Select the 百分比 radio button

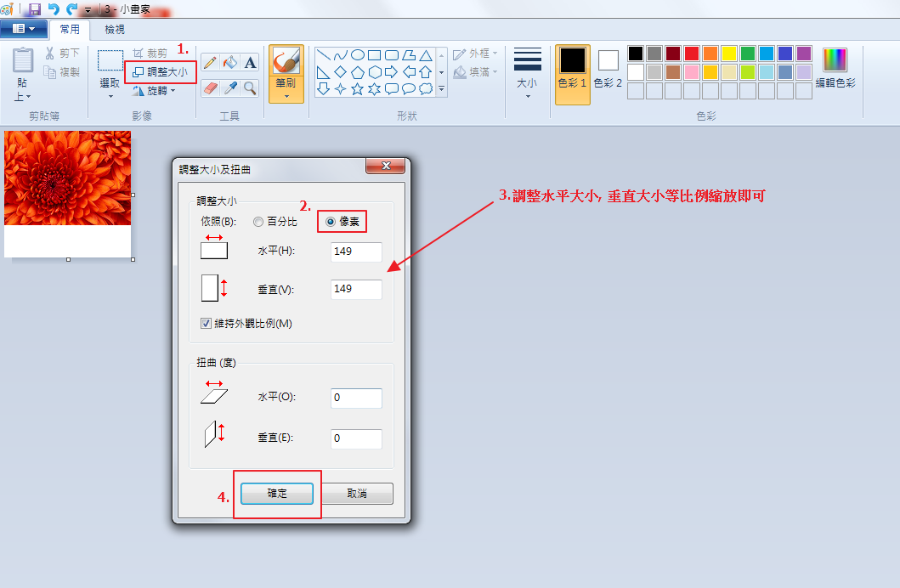(x=258, y=222)
